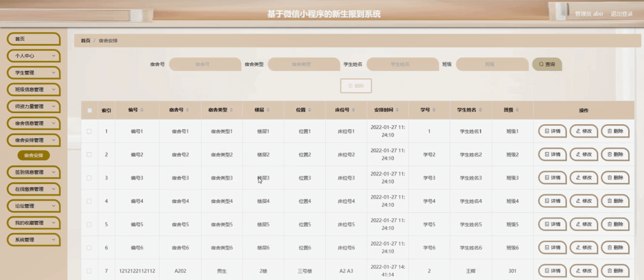Click 删除 for row 编号5

[615, 224]
